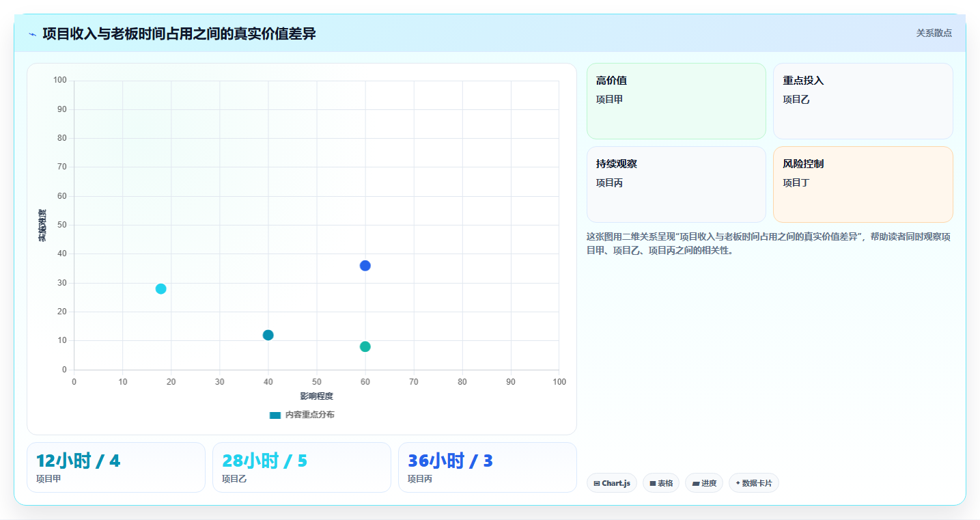Click the y-axis tick label 100
This screenshot has width=980, height=520.
coord(59,81)
